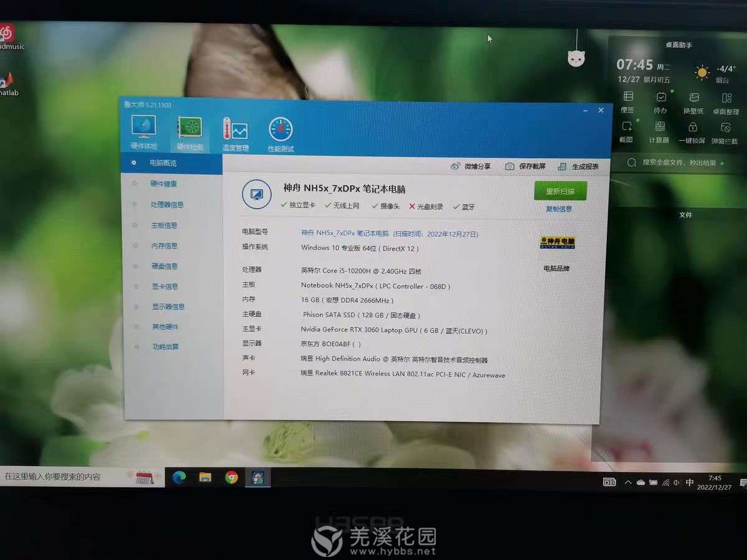
Task: Open Microsoft Edge from the taskbar
Action: [179, 477]
